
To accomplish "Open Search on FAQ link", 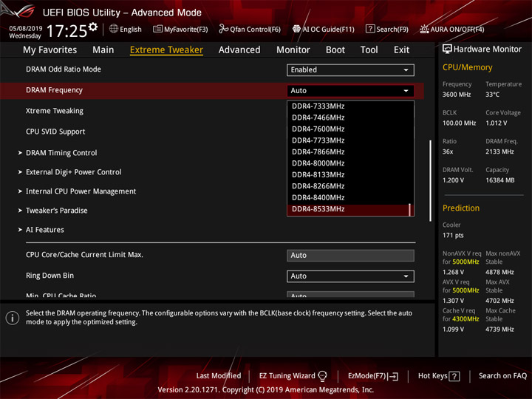I will click(x=503, y=376).
